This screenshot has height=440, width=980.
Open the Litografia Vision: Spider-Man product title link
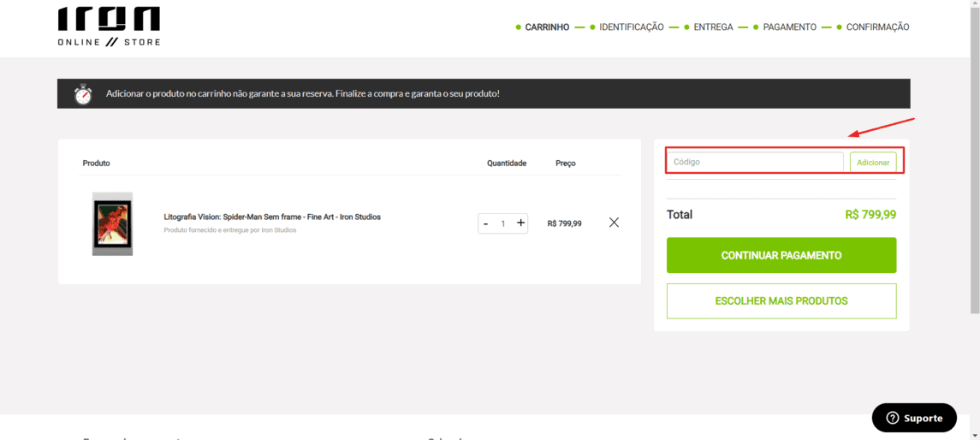coord(272,217)
